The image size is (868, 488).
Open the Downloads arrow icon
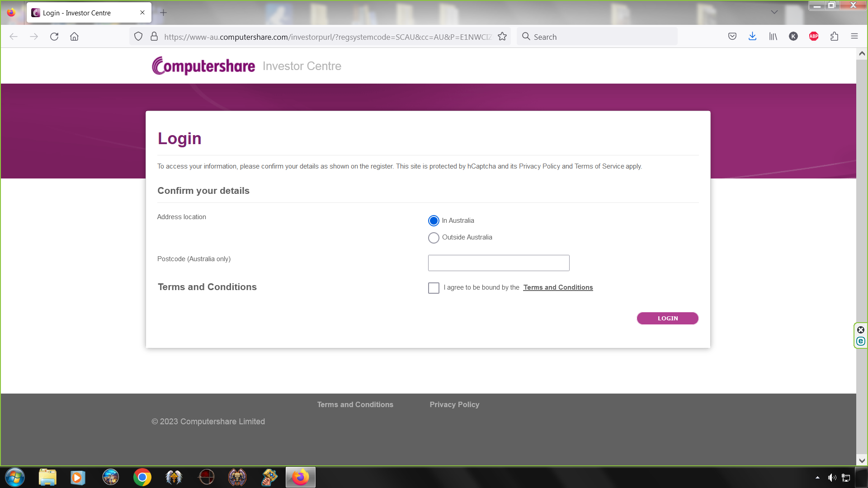(752, 37)
